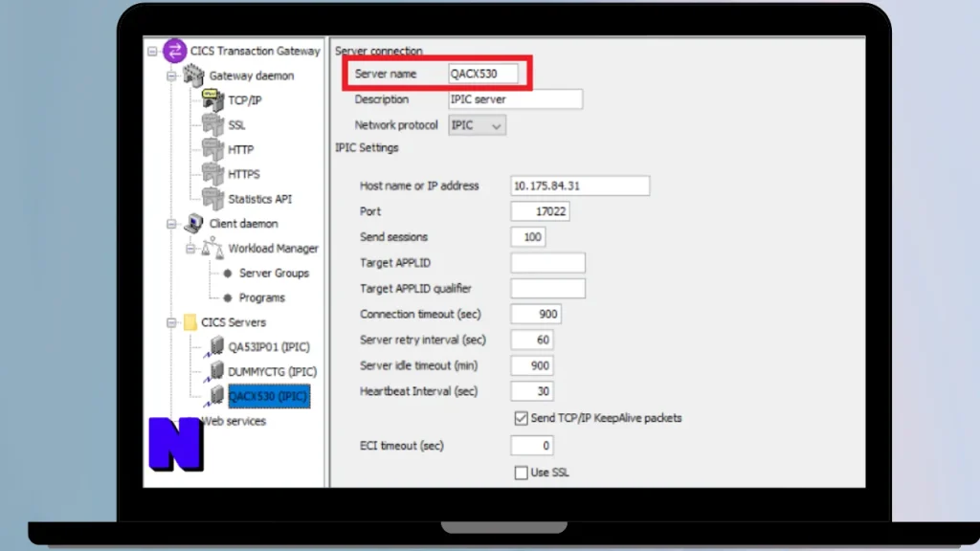Click the CICS Servers folder icon
Image resolution: width=980 pixels, height=551 pixels.
(190, 322)
